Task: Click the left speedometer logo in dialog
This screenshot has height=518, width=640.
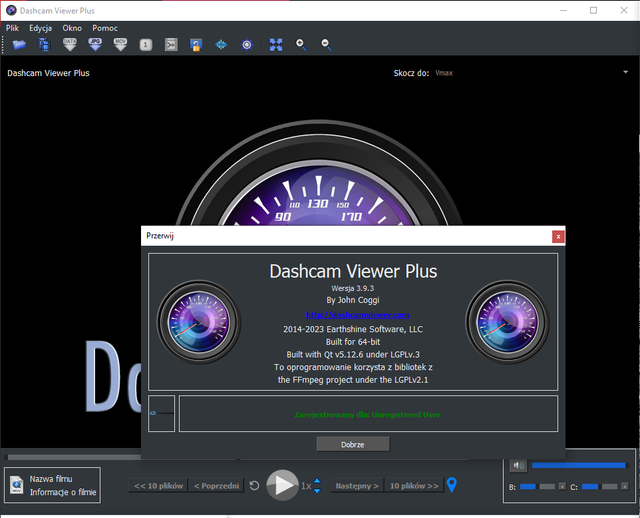Action: (199, 322)
